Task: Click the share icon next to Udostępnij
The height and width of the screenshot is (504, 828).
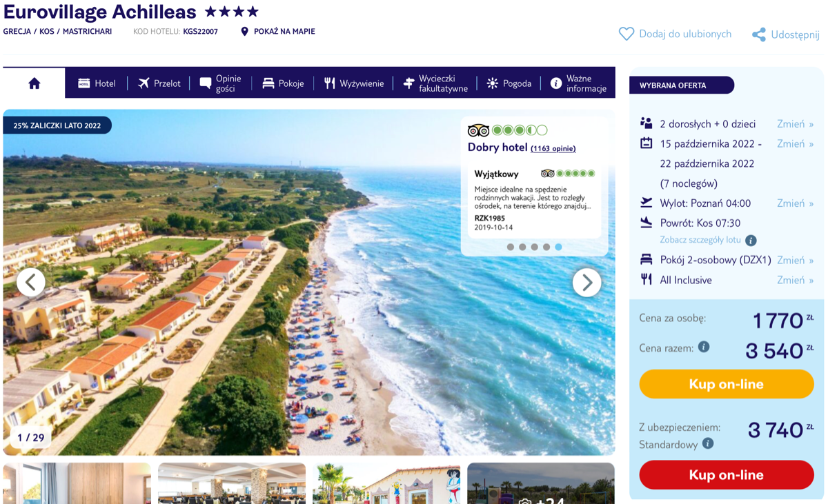Action: click(759, 34)
